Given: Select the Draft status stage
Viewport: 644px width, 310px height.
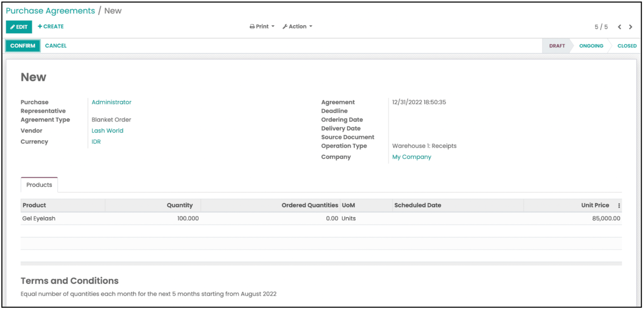Looking at the screenshot, I should tap(557, 46).
